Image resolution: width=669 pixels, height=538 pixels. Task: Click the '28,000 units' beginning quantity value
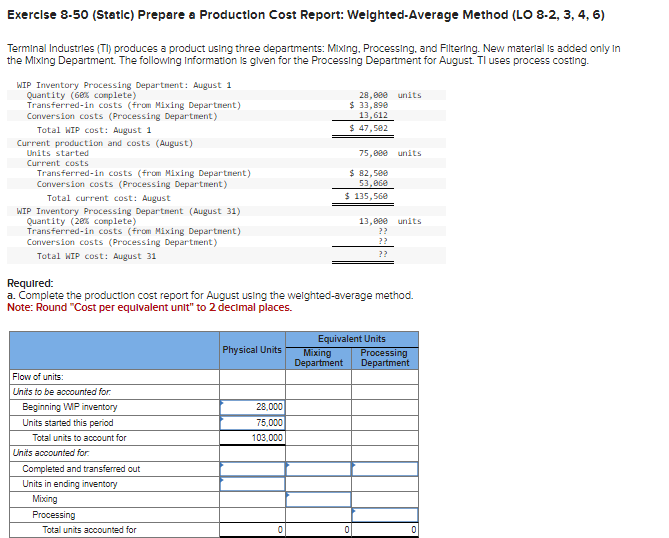(x=390, y=95)
